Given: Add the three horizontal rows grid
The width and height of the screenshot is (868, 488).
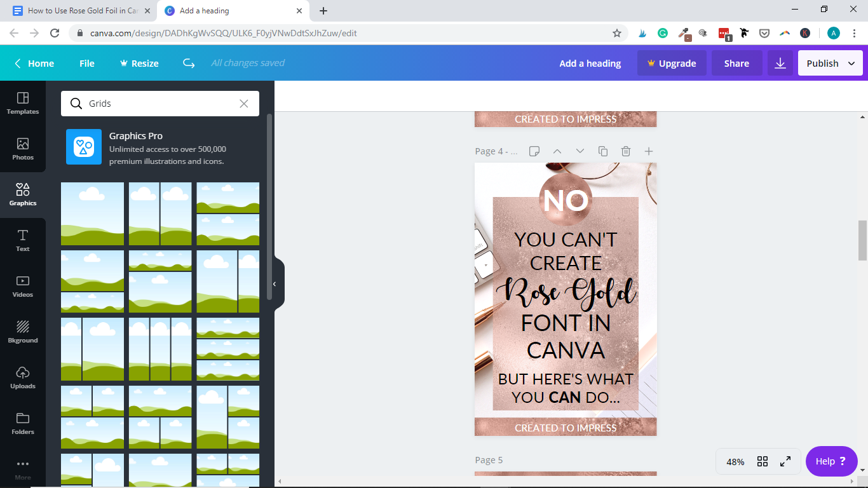Looking at the screenshot, I should pos(228,349).
